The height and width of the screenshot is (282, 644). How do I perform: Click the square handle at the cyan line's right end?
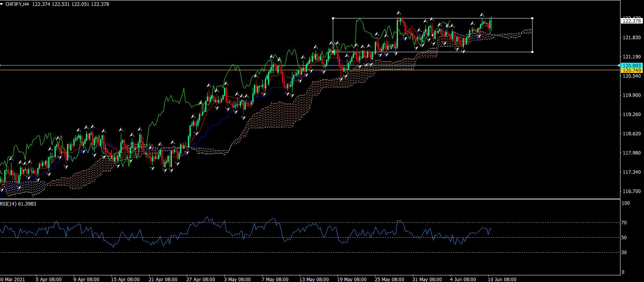click(x=619, y=65)
